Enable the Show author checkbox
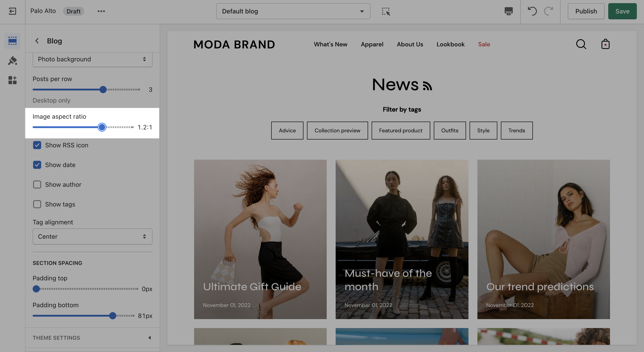This screenshot has height=352, width=644. (37, 185)
